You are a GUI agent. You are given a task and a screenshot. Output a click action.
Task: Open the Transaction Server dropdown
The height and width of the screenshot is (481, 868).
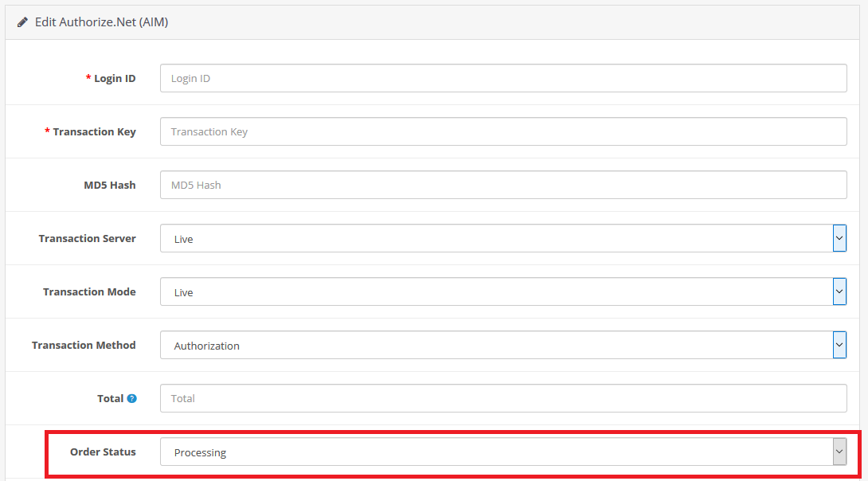(503, 238)
